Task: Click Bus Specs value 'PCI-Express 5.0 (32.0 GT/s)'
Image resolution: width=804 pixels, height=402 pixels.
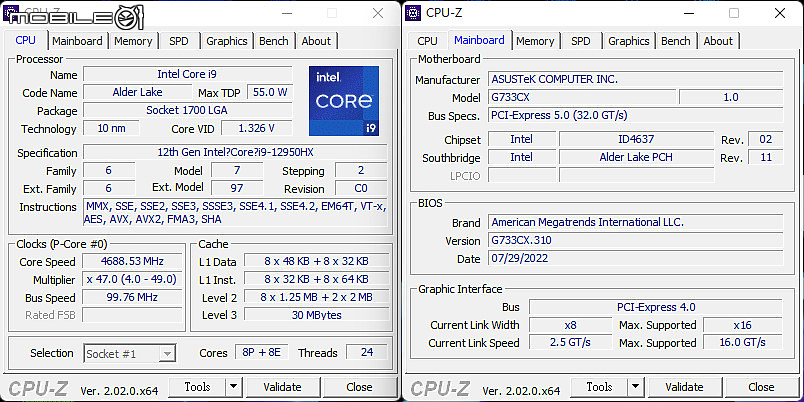Action: (x=636, y=115)
